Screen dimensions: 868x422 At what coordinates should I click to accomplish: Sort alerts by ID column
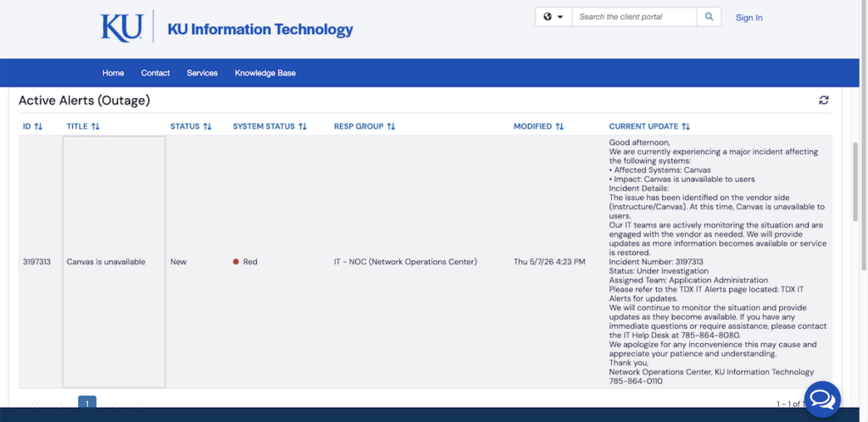[x=33, y=126]
